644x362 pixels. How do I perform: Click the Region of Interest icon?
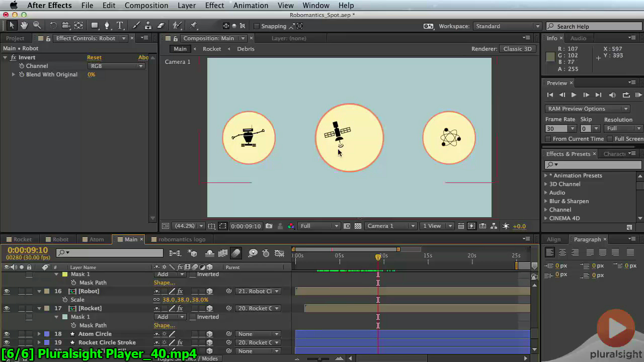(222, 226)
